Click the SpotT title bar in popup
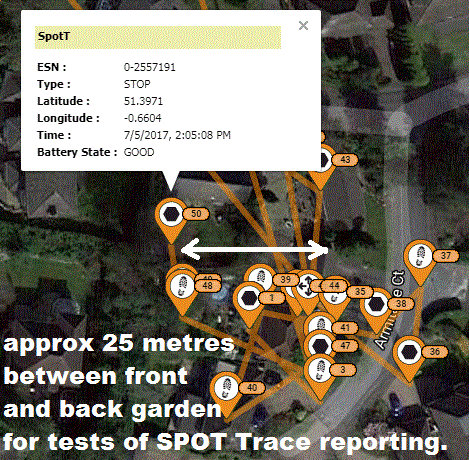 click(158, 37)
